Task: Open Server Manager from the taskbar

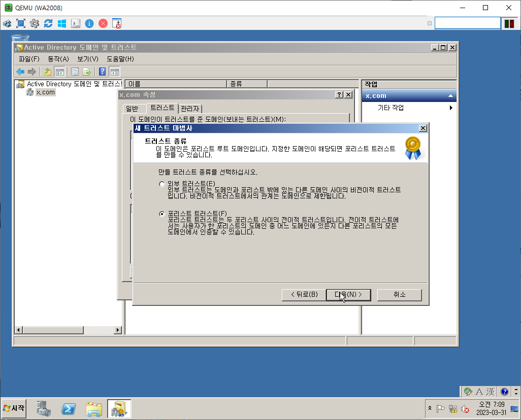Action: click(x=44, y=409)
